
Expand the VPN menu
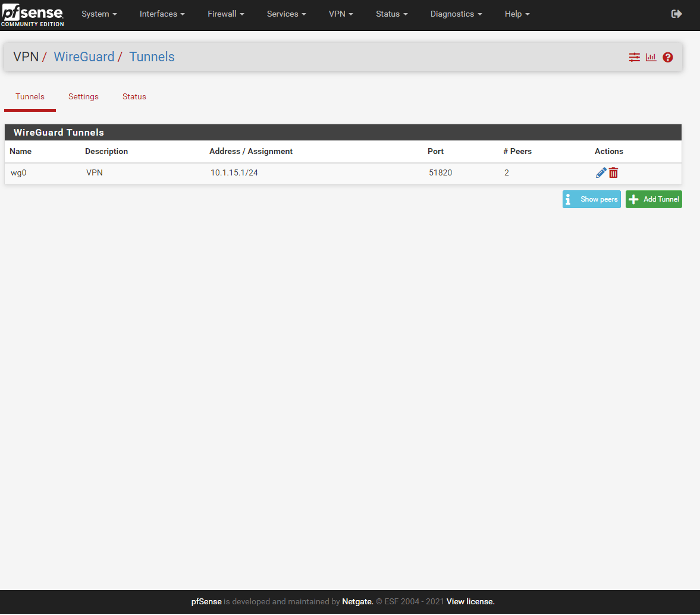341,14
